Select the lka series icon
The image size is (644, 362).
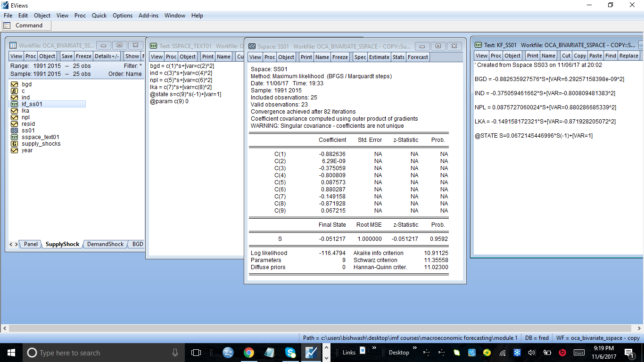(x=14, y=111)
